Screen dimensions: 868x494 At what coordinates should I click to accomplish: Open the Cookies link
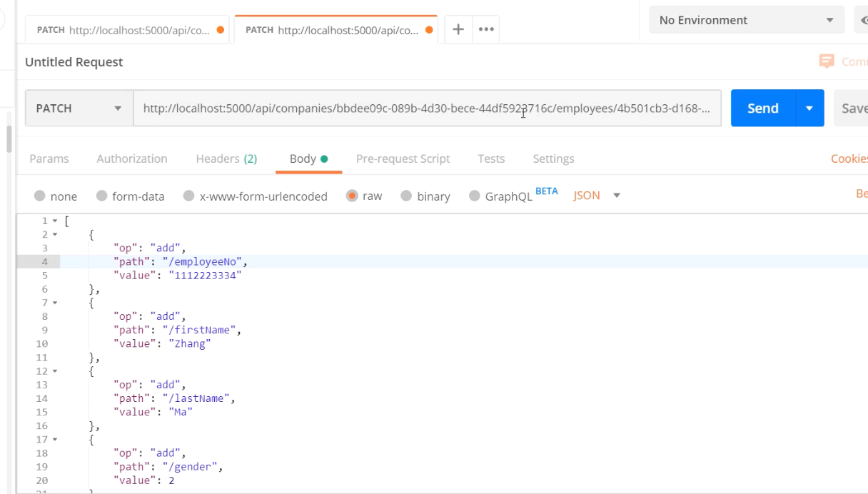849,159
